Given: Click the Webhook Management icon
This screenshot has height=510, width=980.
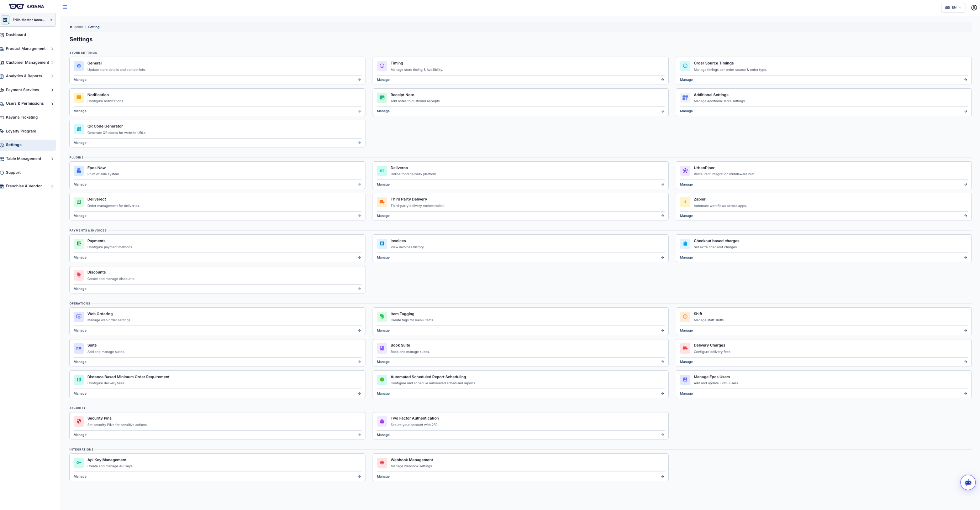Looking at the screenshot, I should click(382, 463).
